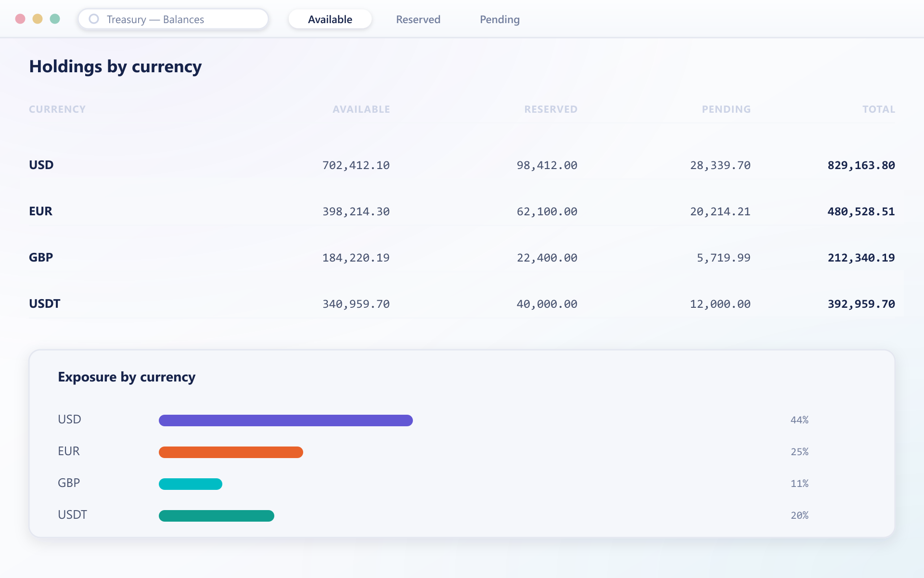This screenshot has height=578, width=924.
Task: Click the orange EUR exposure bar
Action: (x=231, y=452)
